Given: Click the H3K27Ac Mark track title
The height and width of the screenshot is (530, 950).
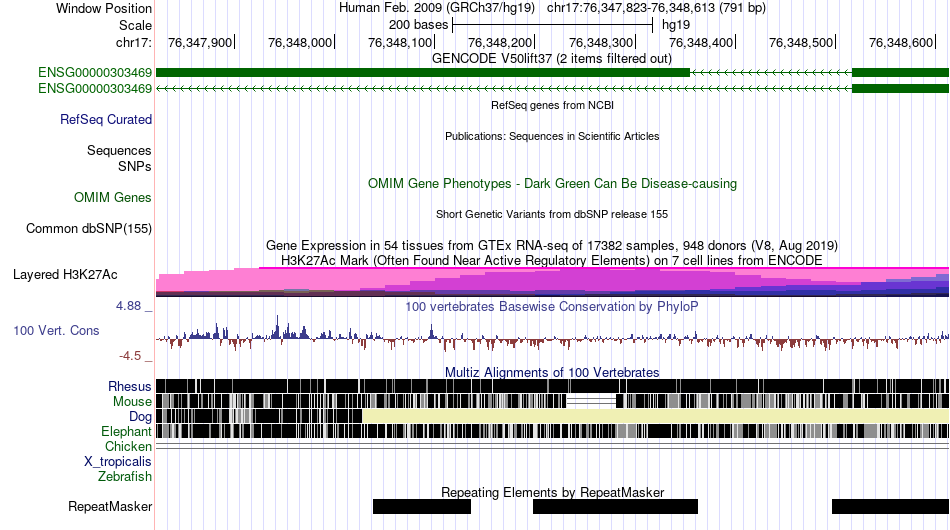Looking at the screenshot, I should click(552, 260).
